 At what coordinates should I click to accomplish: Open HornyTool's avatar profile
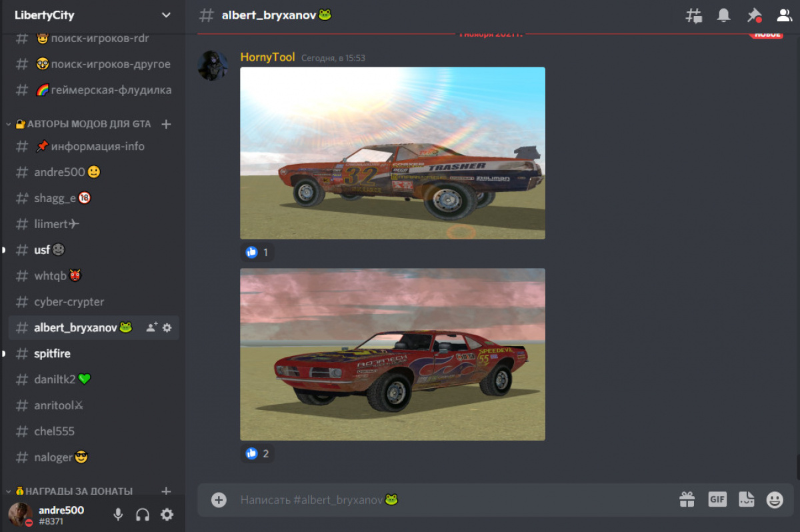tap(213, 65)
